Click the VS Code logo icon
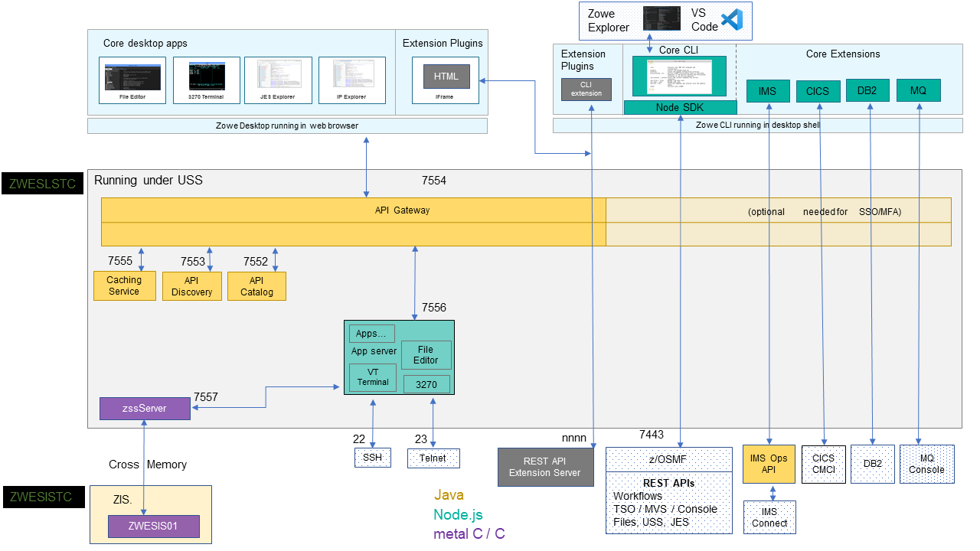The height and width of the screenshot is (551, 980). (732, 19)
